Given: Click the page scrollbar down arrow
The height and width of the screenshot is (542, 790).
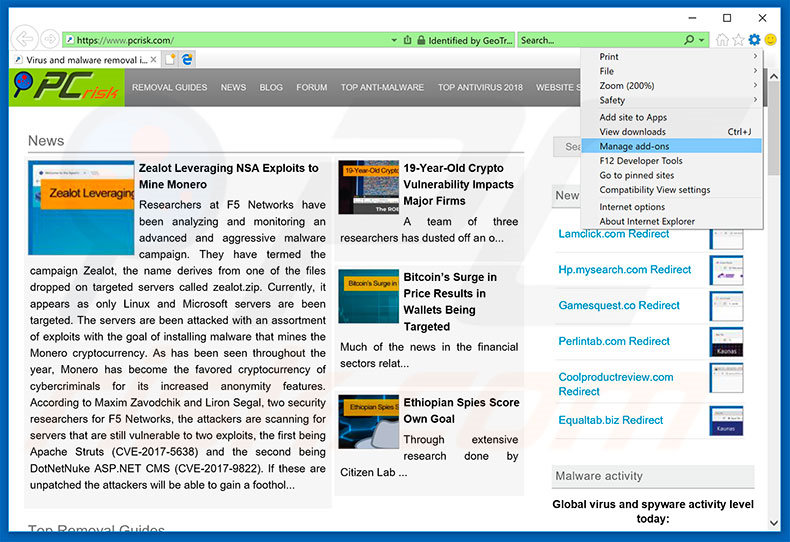Looking at the screenshot, I should coord(774,523).
